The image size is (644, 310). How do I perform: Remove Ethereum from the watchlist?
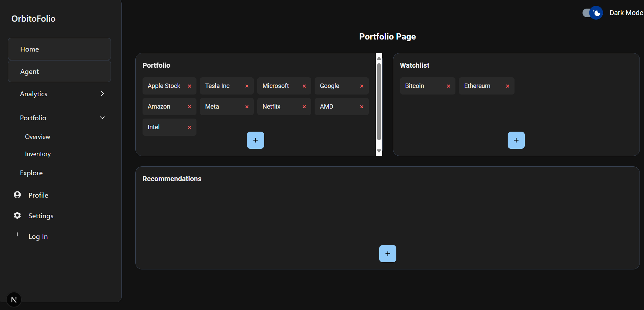pos(507,86)
